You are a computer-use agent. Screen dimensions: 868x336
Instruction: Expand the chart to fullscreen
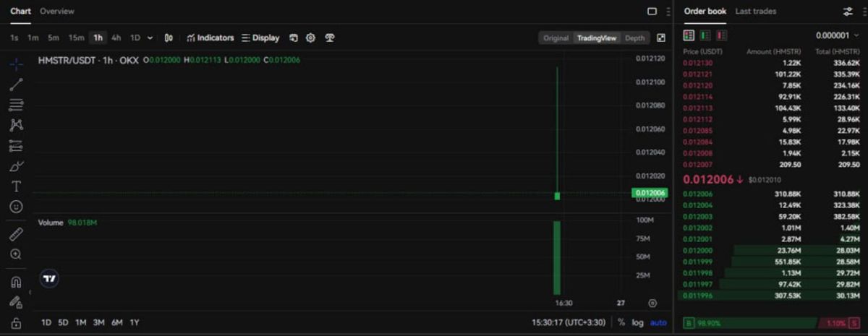click(x=661, y=38)
